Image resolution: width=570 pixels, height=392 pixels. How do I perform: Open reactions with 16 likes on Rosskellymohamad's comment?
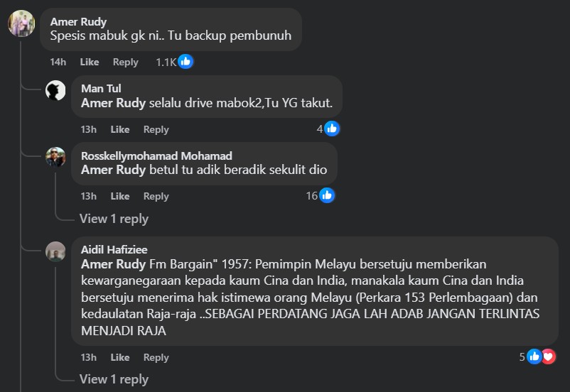pos(326,195)
